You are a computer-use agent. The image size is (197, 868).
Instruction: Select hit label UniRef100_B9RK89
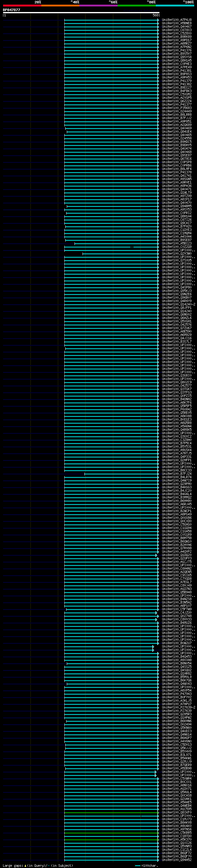(176, 37)
